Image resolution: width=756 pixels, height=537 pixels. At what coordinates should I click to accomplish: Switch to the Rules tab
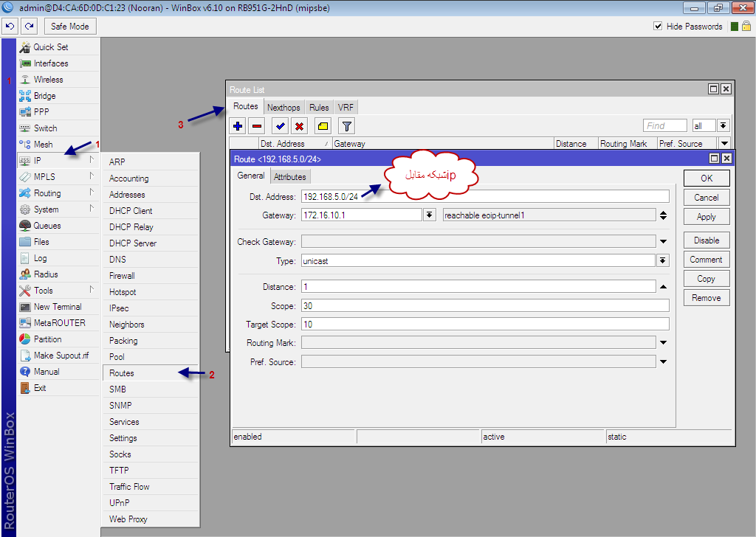point(319,108)
